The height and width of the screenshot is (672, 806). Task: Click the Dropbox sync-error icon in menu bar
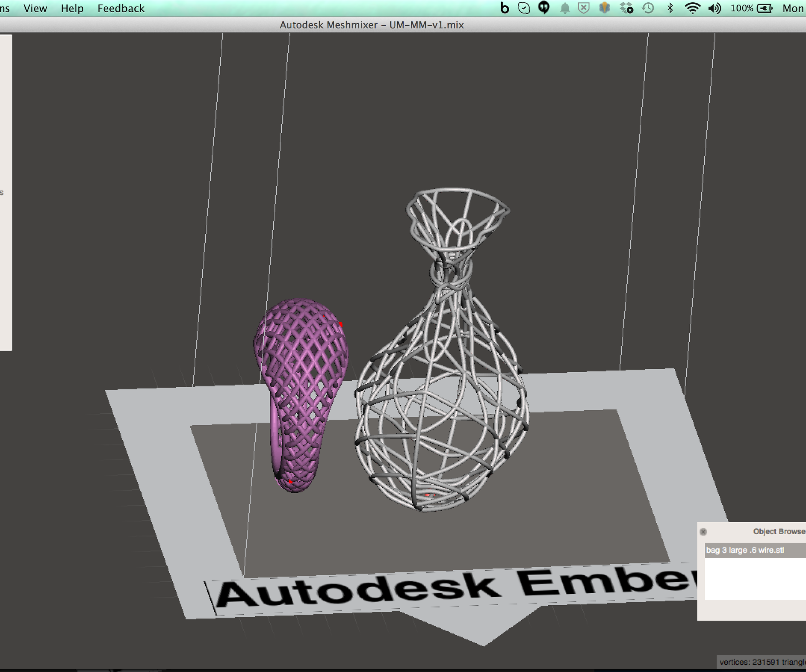pyautogui.click(x=626, y=8)
